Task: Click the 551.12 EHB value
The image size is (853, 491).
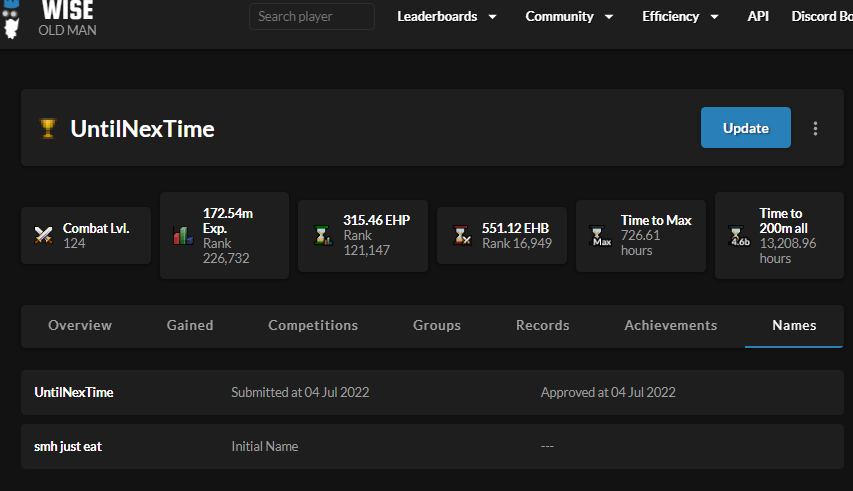Action: 515,228
